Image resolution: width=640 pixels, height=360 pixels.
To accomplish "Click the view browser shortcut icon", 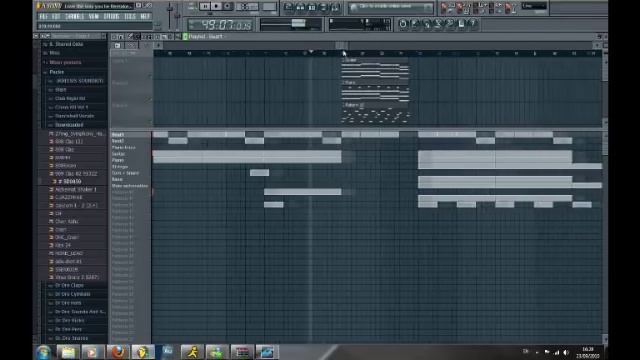I will click(323, 7).
